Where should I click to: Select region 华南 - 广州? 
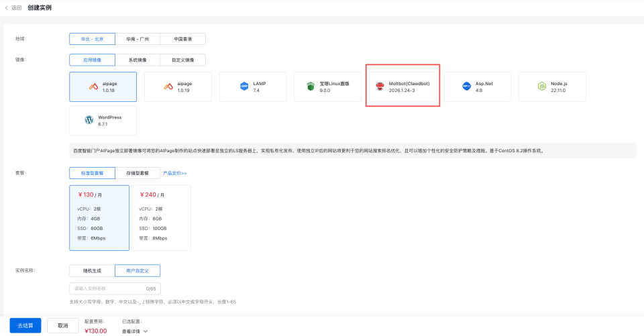(138, 39)
